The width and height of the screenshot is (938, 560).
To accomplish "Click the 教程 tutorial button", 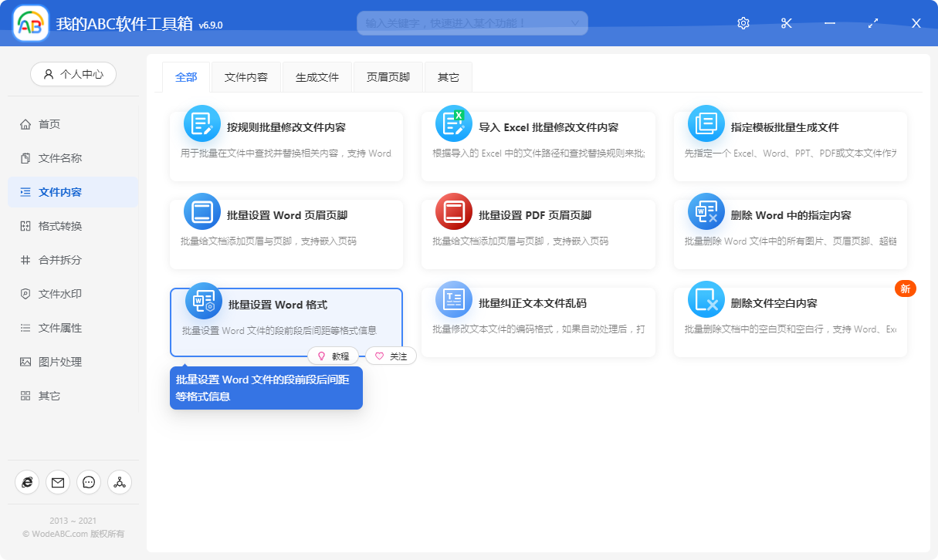I will (333, 356).
